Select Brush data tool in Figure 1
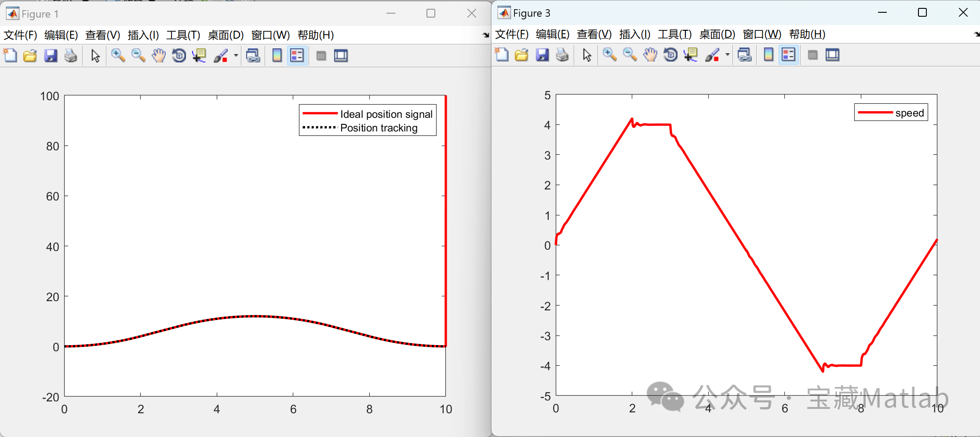980x437 pixels. coord(221,55)
